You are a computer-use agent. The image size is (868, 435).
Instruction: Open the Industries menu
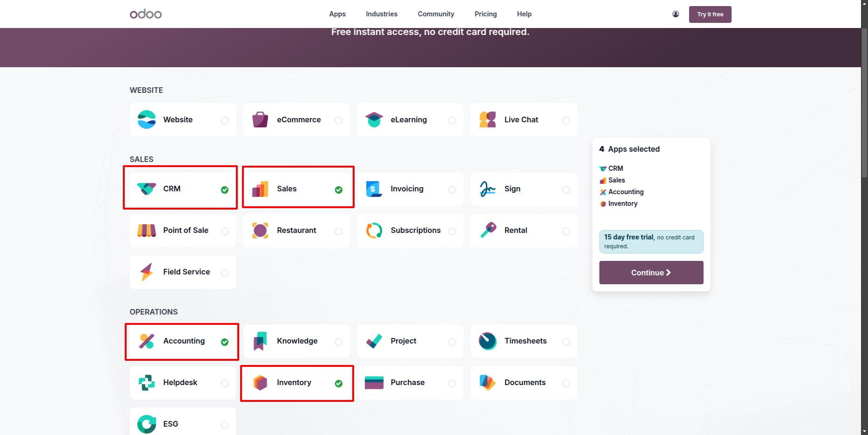[x=382, y=14]
